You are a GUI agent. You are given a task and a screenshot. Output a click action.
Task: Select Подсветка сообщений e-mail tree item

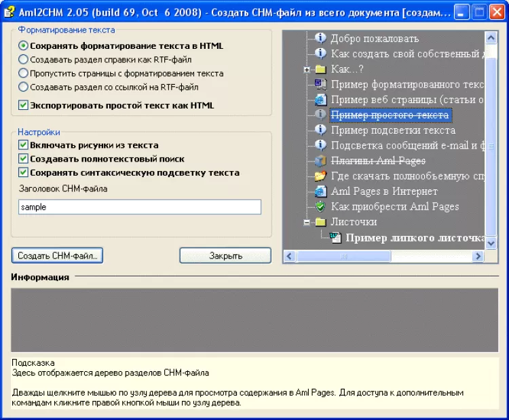pyautogui.click(x=407, y=145)
